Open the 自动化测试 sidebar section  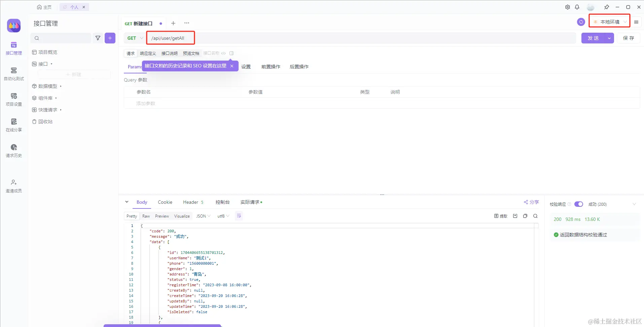click(14, 74)
